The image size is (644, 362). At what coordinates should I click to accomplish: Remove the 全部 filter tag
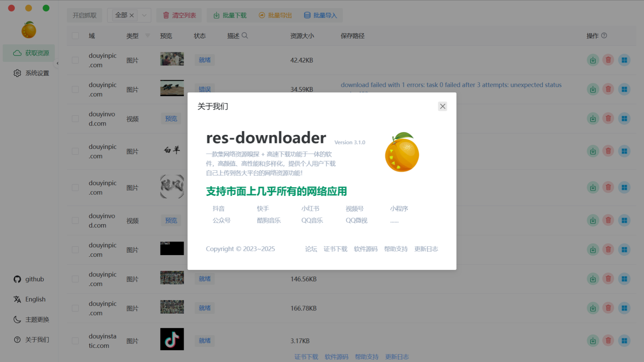(132, 15)
